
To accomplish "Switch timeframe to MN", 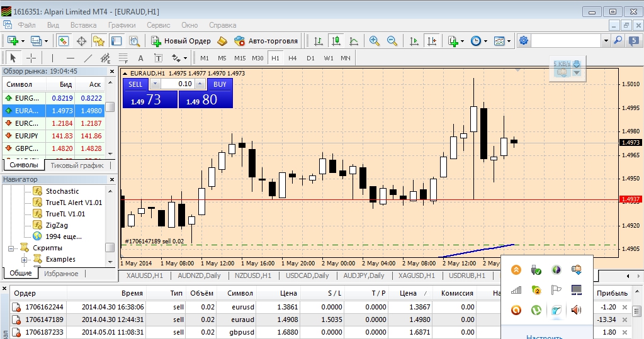I will tap(346, 58).
